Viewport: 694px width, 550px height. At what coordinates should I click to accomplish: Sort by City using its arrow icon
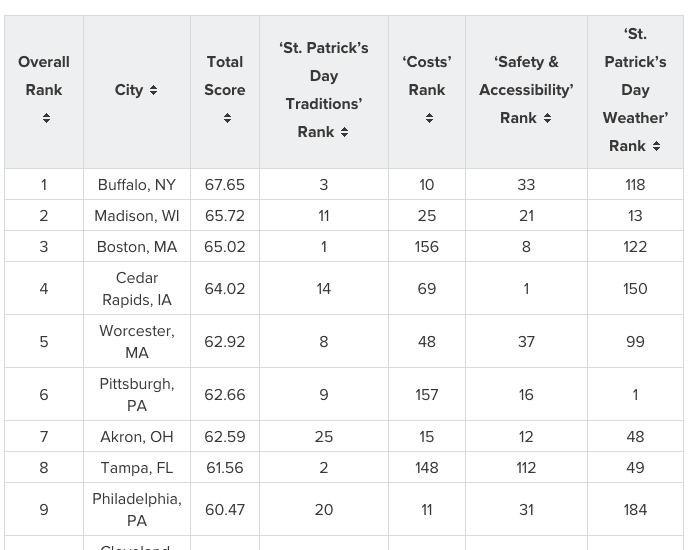[153, 90]
